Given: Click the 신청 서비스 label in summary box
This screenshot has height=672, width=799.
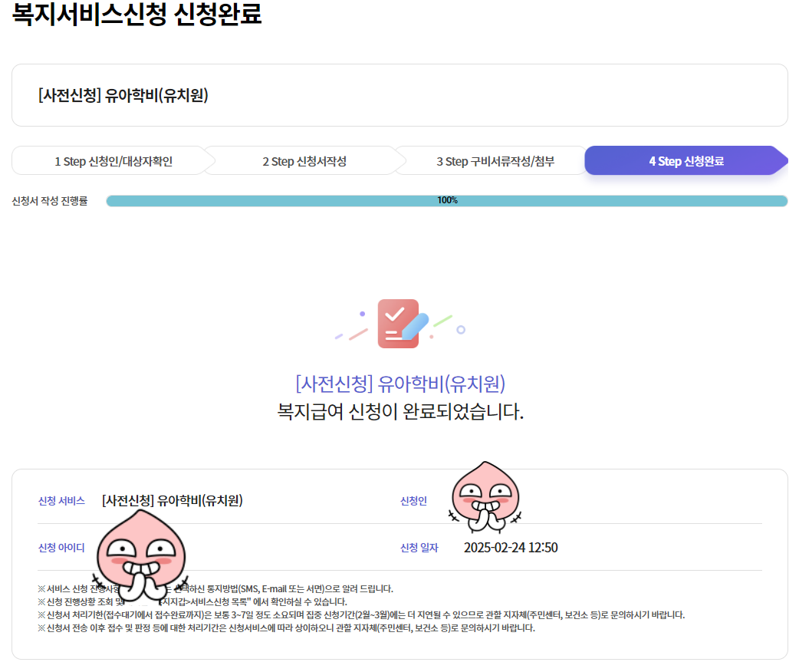Looking at the screenshot, I should coord(62,500).
